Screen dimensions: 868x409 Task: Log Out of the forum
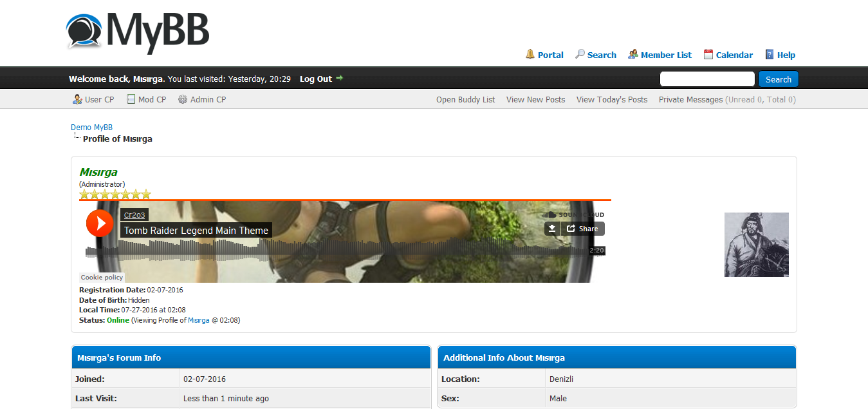click(x=316, y=79)
